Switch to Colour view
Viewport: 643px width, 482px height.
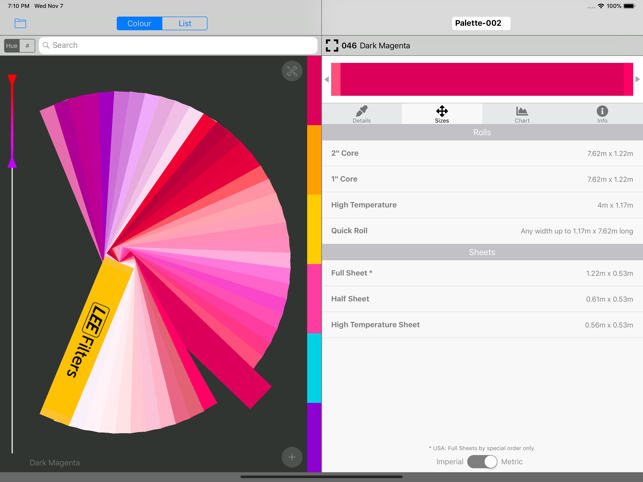pos(139,23)
